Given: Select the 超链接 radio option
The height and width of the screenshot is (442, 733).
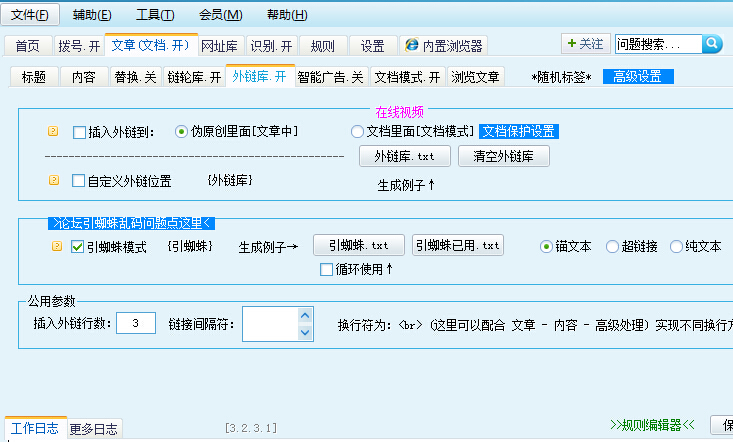Looking at the screenshot, I should [x=612, y=246].
